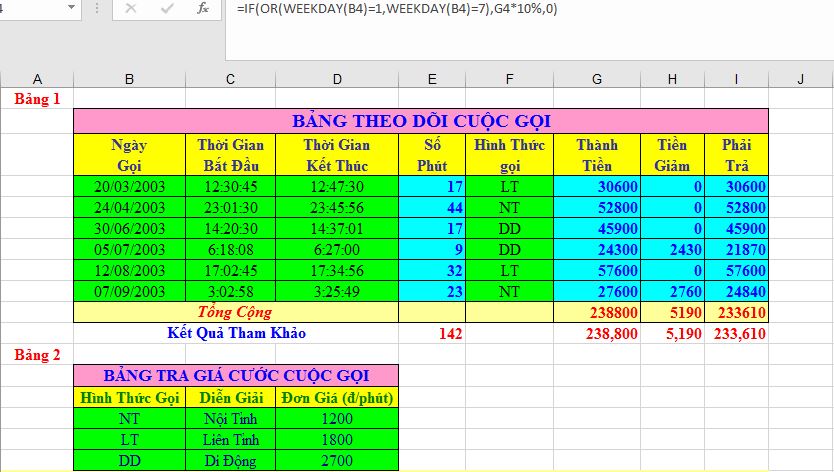Select column I header
834x472 pixels.
click(737, 79)
